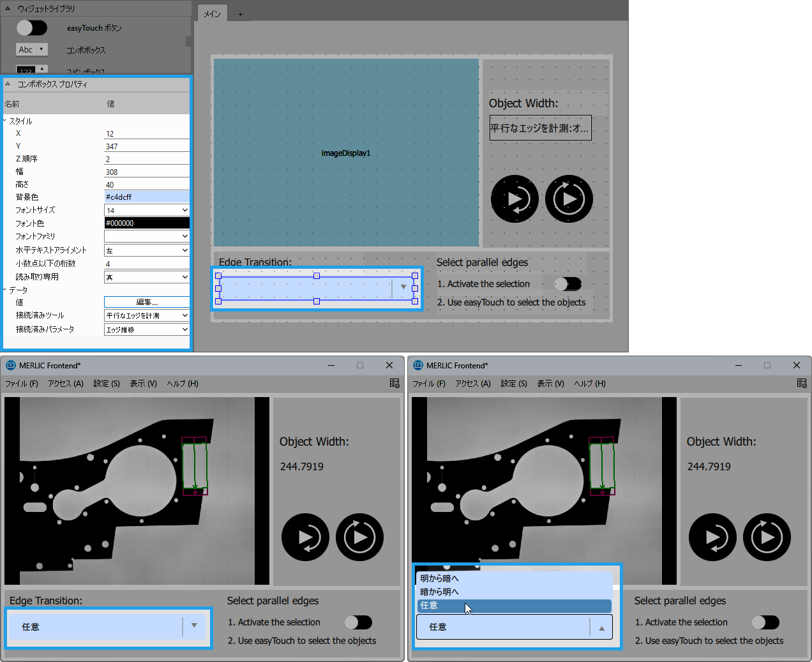
Task: Start continuous run in the right Frontend window
Action: click(767, 538)
